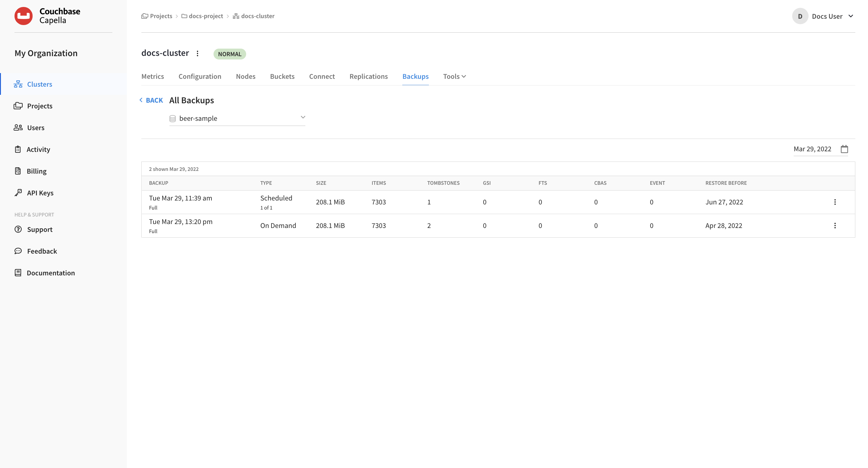This screenshot has width=868, height=468.
Task: Click the API Keys key icon
Action: [x=18, y=193]
